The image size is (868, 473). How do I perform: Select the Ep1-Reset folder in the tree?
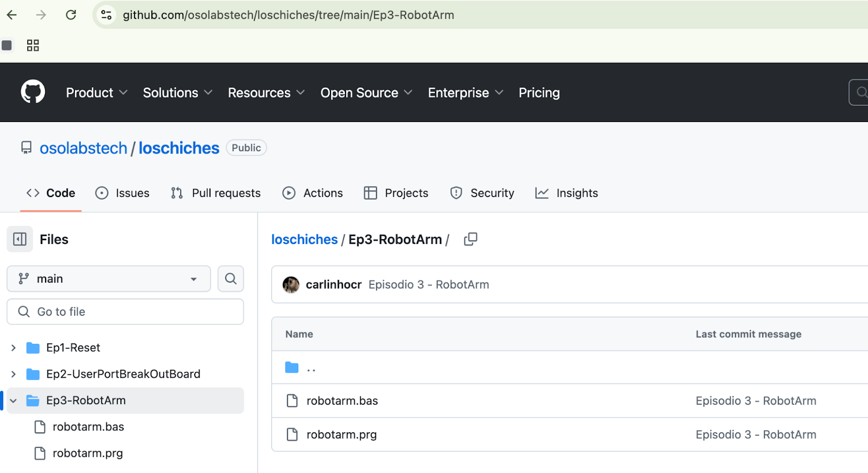73,348
